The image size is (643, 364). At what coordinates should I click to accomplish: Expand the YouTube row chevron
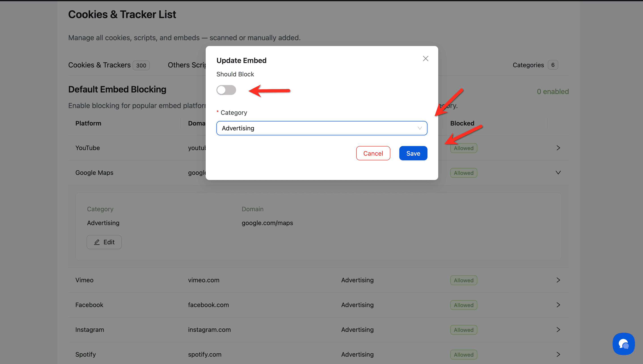coord(558,148)
